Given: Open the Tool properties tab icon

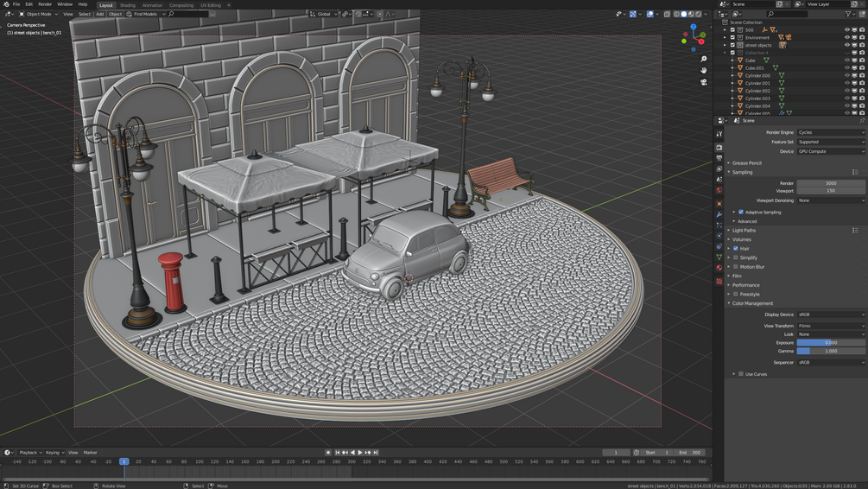Looking at the screenshot, I should [719, 134].
